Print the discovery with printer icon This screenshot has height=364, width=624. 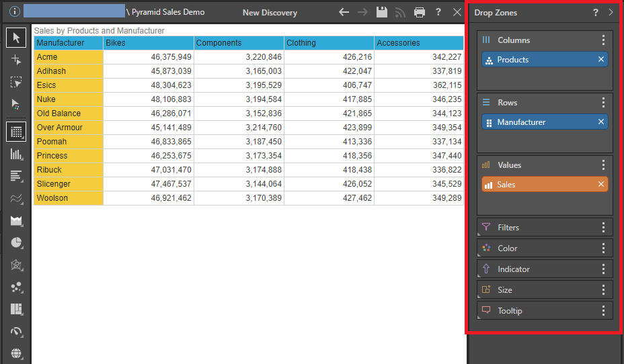coord(420,12)
